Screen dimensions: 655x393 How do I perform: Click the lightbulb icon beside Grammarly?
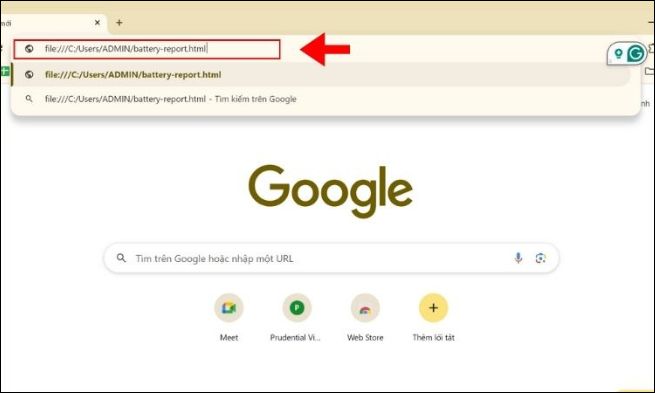pyautogui.click(x=618, y=53)
